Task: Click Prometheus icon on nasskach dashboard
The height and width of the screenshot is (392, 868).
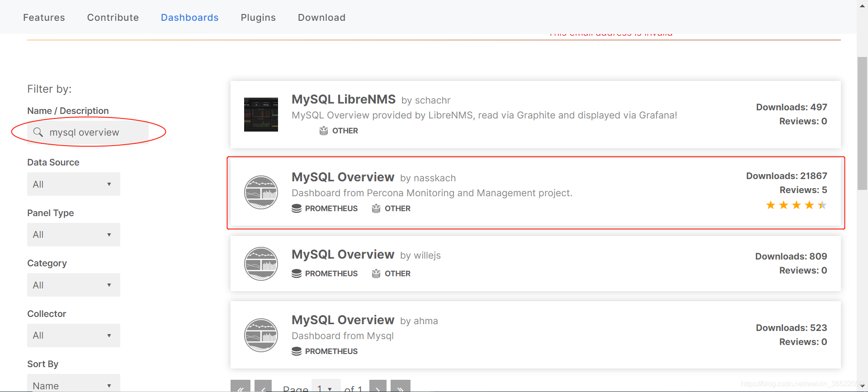Action: 297,208
